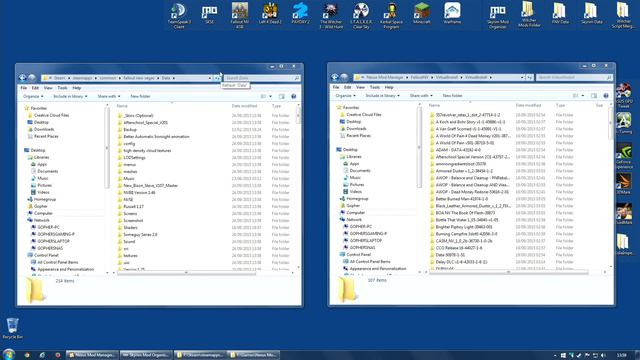Click the back arrow in the VirtualInstall window

[335, 77]
